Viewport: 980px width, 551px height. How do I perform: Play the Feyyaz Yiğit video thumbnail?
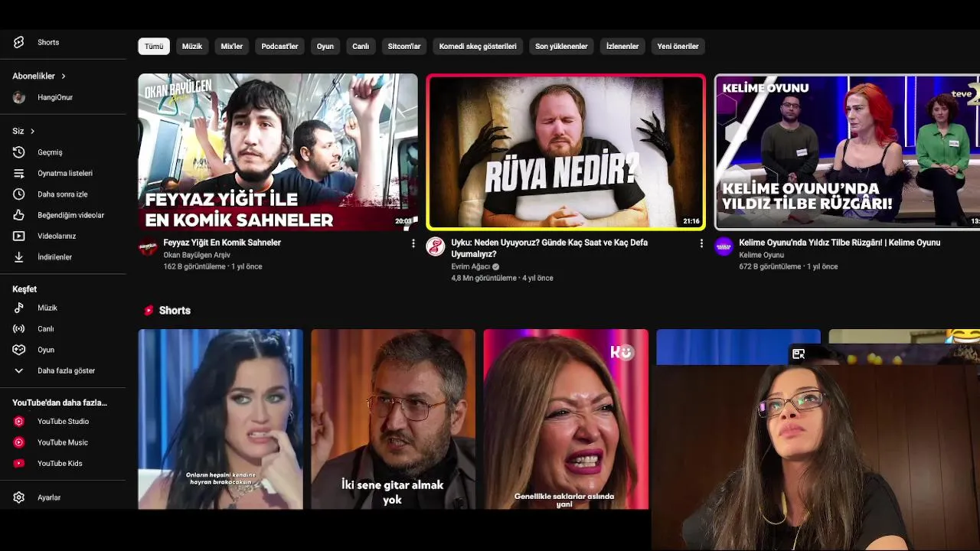click(x=278, y=152)
